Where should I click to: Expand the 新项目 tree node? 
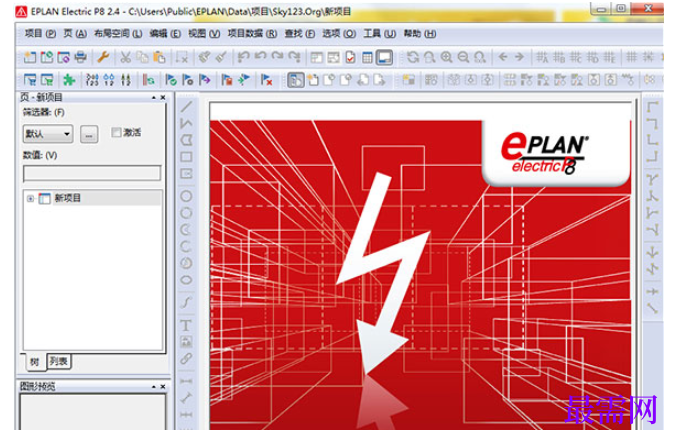coord(30,199)
